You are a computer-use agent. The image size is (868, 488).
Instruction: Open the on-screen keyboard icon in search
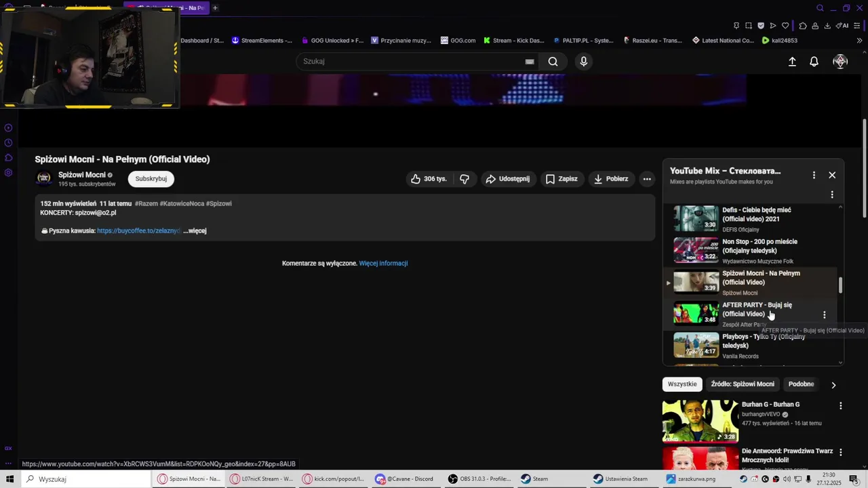click(x=530, y=62)
